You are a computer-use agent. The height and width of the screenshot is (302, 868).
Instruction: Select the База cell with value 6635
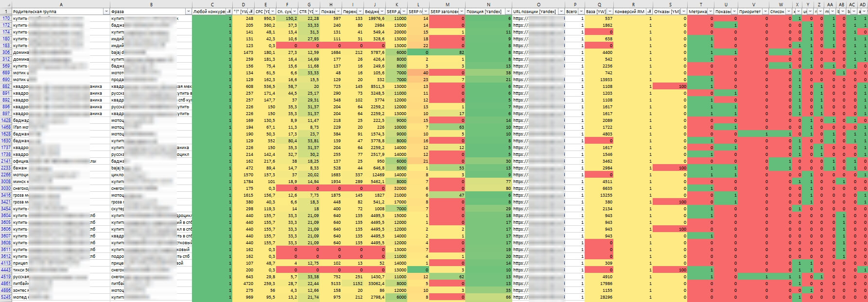pos(599,188)
